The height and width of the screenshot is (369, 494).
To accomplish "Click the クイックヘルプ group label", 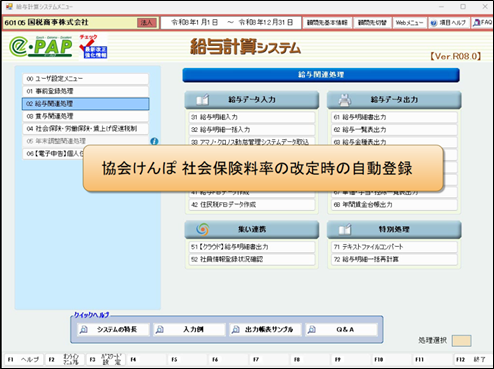I will tap(91, 315).
